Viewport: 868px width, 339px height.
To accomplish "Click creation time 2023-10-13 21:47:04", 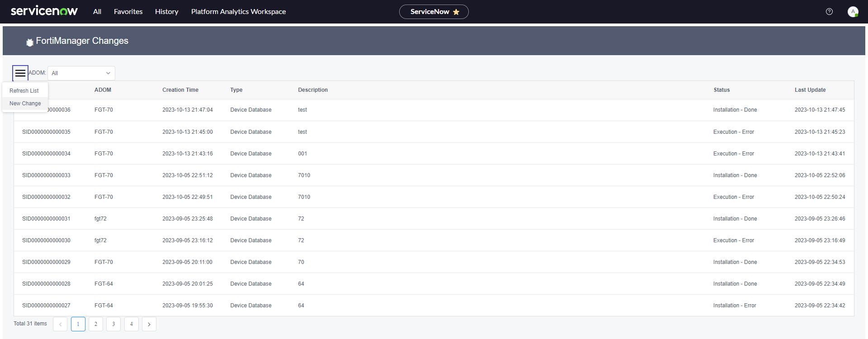I will (188, 110).
